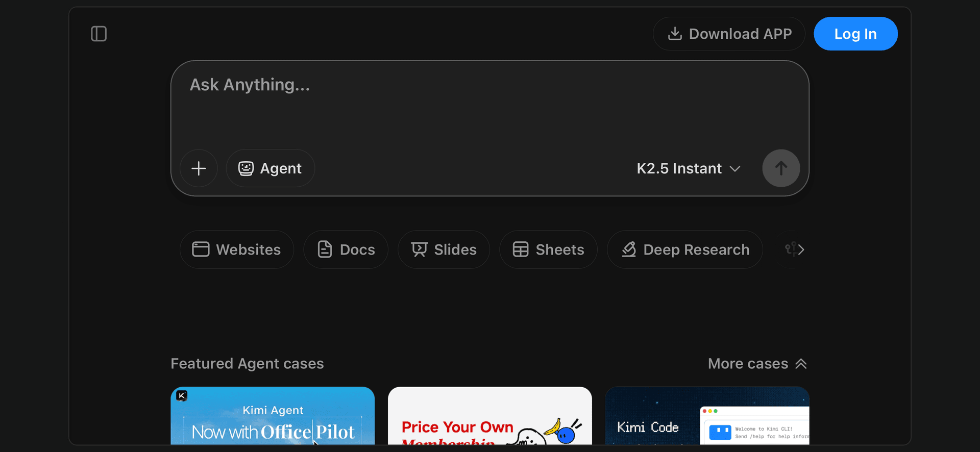Click the Kimi K logo on the first card
Viewport: 980px width, 452px height.
[182, 395]
